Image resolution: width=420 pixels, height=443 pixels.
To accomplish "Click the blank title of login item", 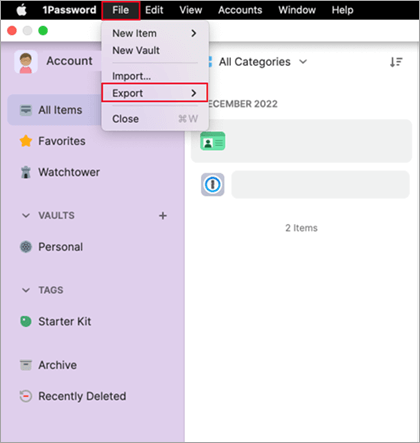I will pos(320,184).
